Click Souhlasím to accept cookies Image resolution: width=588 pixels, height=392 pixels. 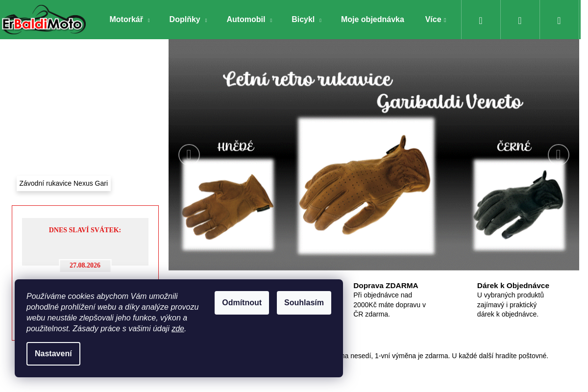(304, 303)
